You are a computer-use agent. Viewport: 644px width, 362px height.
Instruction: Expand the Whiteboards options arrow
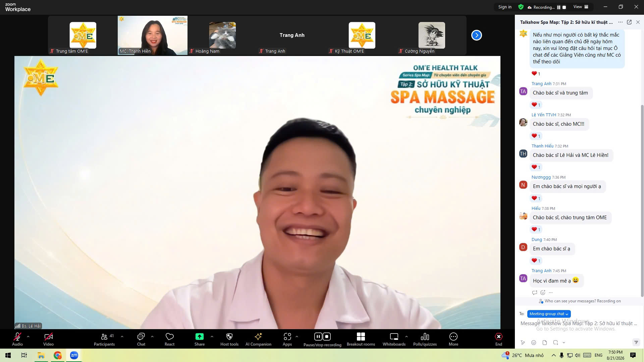[407, 336]
